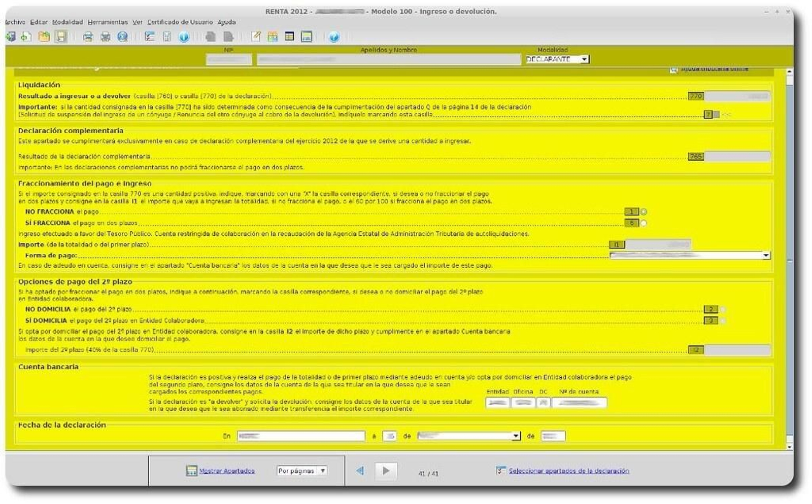The image size is (812, 504).
Task: Click the Mostrar Apartados link
Action: pyautogui.click(x=226, y=471)
